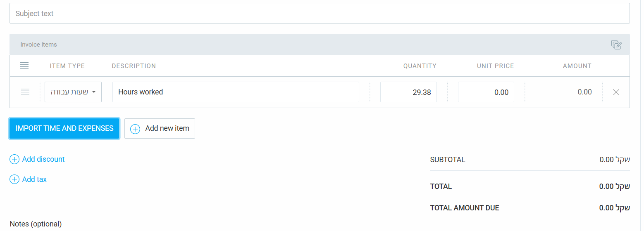Click the UNIT PRICE column header
The height and width of the screenshot is (231, 644).
point(496,66)
